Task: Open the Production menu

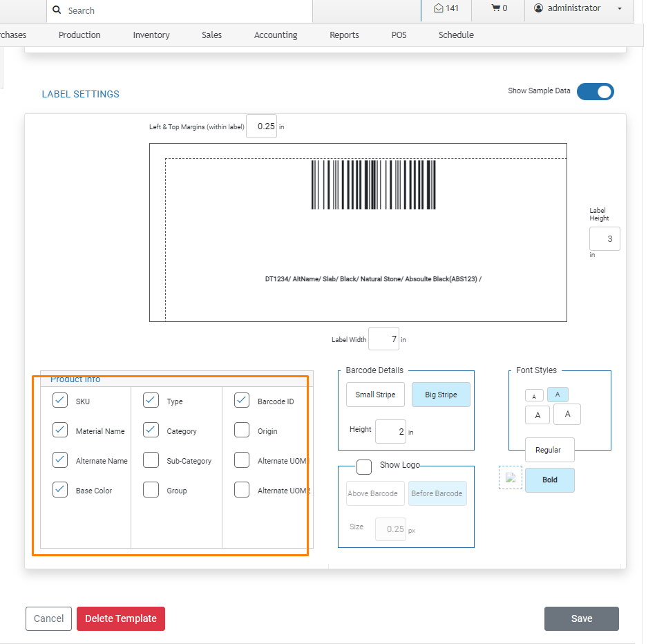Action: tap(79, 35)
